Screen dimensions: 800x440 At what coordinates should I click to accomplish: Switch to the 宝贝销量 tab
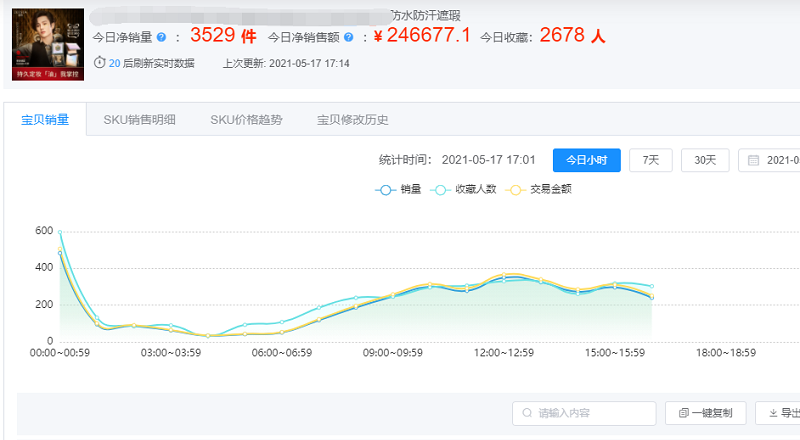tap(45, 120)
